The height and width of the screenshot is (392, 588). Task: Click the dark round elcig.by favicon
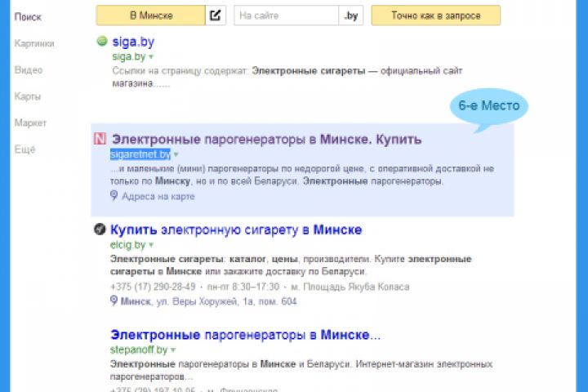100,229
